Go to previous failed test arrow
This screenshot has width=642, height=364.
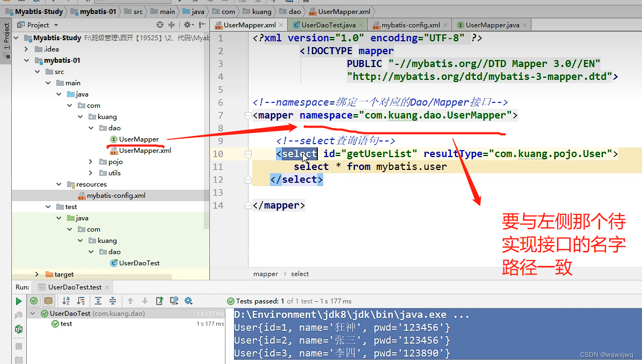point(130,301)
